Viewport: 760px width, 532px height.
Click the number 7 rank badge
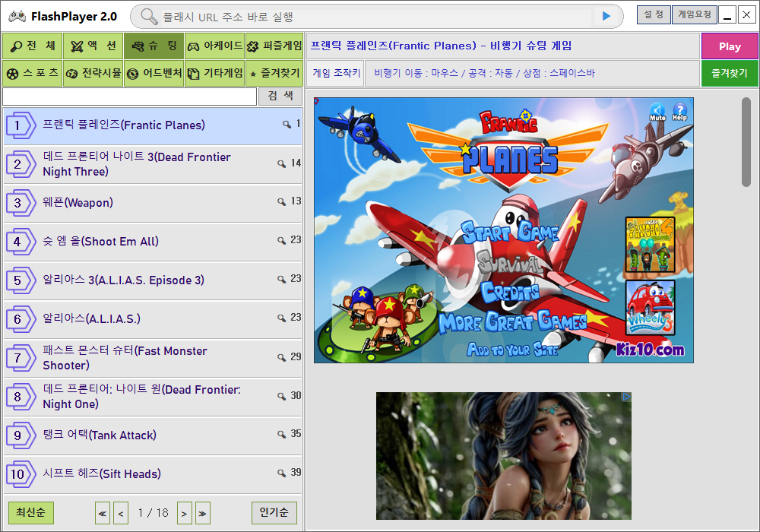(21, 358)
